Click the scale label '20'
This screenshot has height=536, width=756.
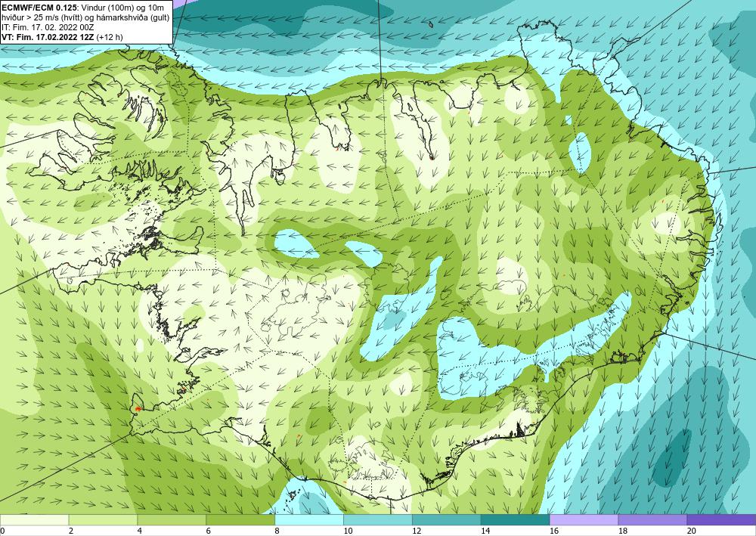(x=692, y=531)
